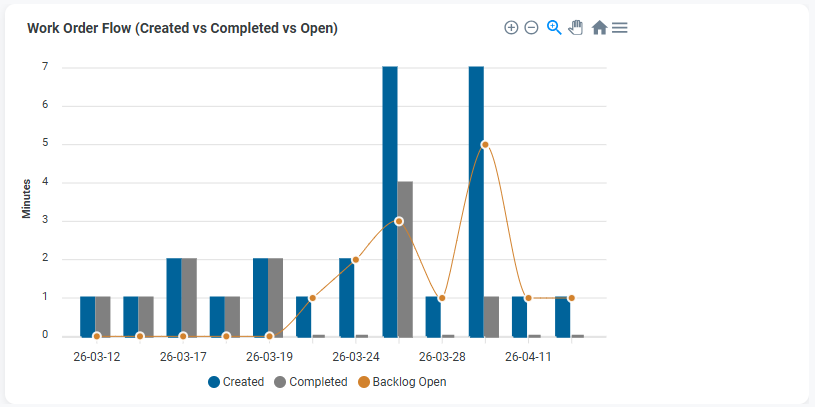Open the chart hamburger menu
This screenshot has height=407, width=815.
tap(620, 28)
